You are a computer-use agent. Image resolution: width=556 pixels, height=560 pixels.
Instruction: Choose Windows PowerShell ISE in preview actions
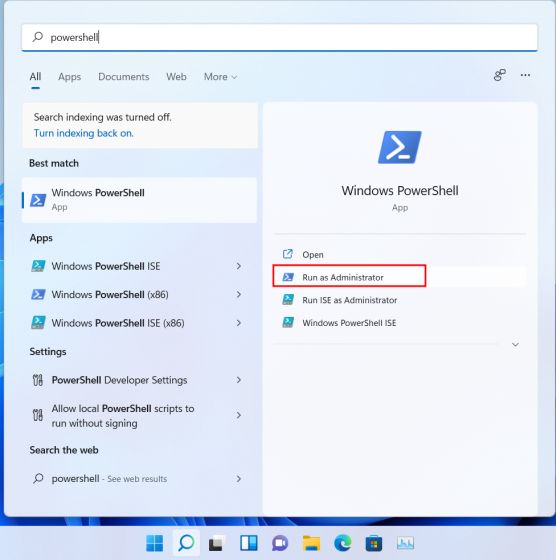(x=400, y=323)
